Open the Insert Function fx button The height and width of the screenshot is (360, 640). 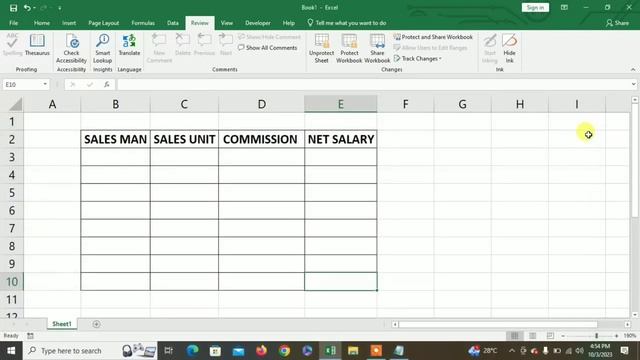[107, 84]
